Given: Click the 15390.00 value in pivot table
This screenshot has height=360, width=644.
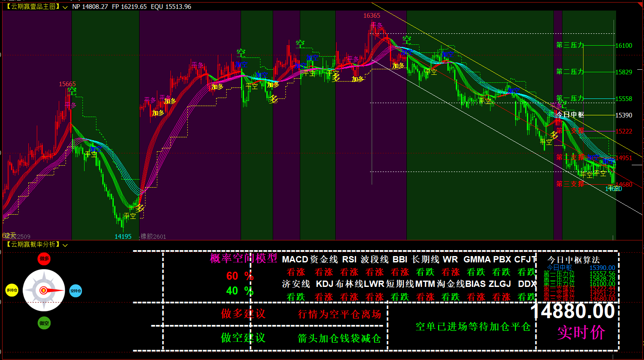Looking at the screenshot, I should pyautogui.click(x=602, y=268).
